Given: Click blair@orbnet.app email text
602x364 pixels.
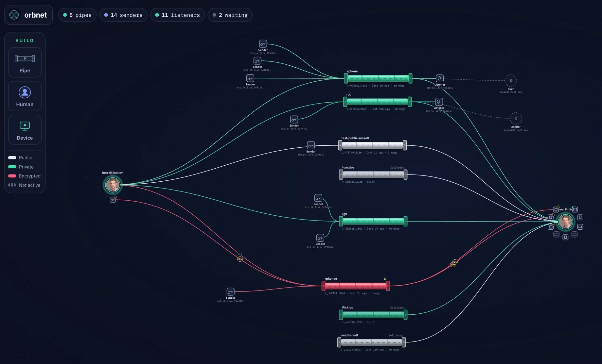Looking at the screenshot, I should pos(511,92).
